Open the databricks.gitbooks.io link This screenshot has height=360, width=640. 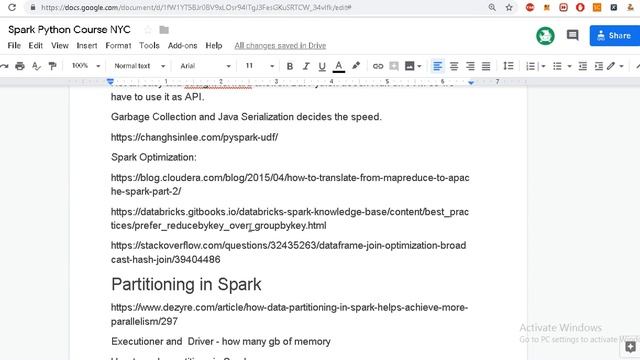click(x=290, y=219)
